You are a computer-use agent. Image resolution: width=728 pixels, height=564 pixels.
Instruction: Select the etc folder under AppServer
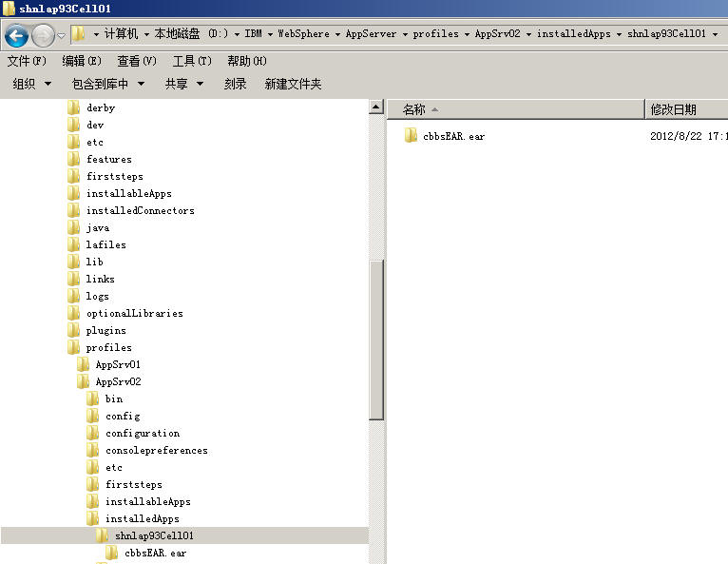(95, 142)
